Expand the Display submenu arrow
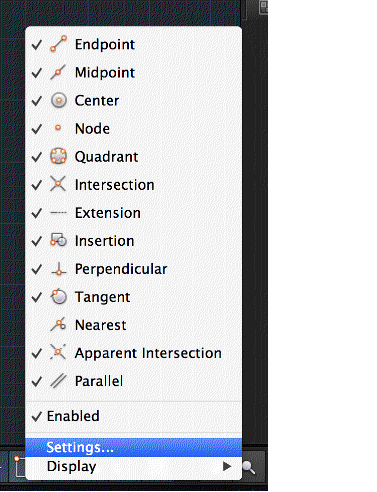377x492 pixels. pos(227,466)
